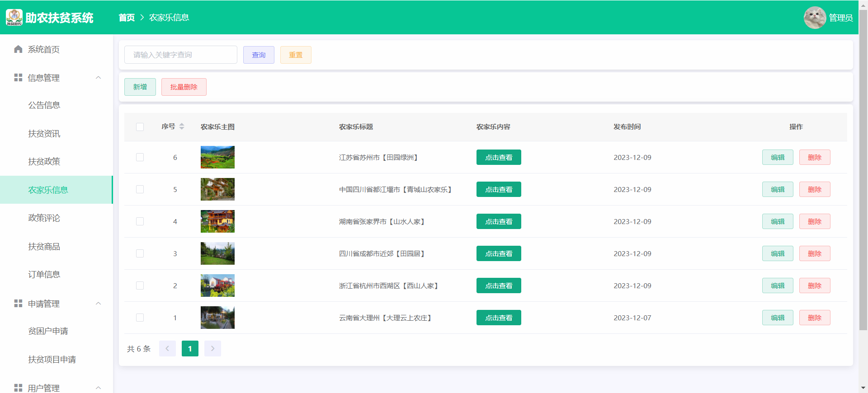Click the 农家乐标题 column header

pyautogui.click(x=356, y=127)
